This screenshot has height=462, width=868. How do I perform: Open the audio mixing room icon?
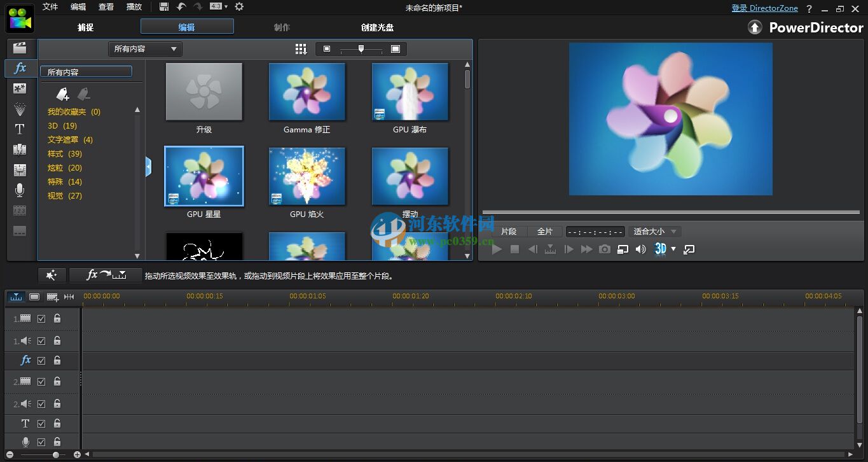[20, 169]
